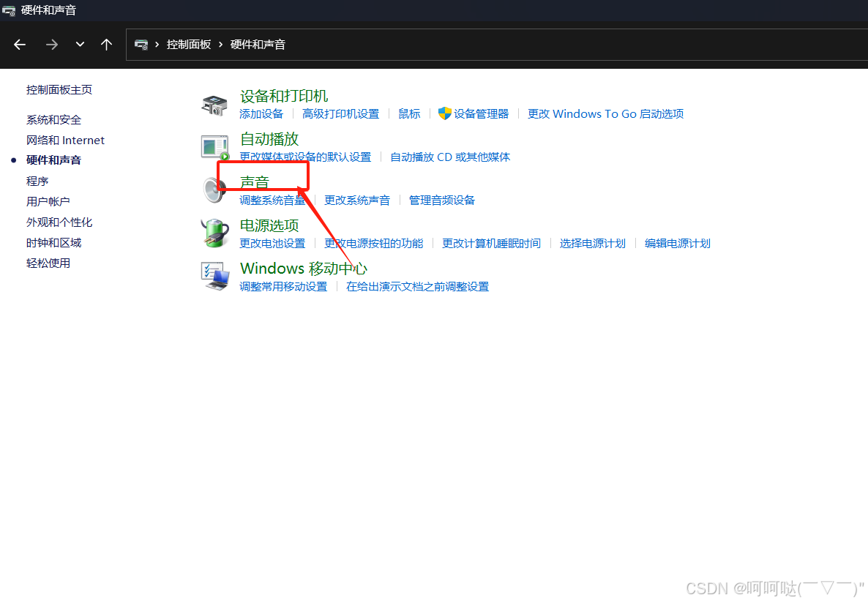Open 电源选项 heading

269,225
